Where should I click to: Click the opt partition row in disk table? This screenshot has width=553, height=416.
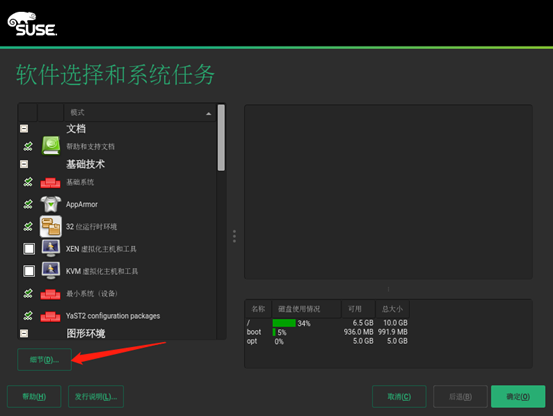click(327, 341)
